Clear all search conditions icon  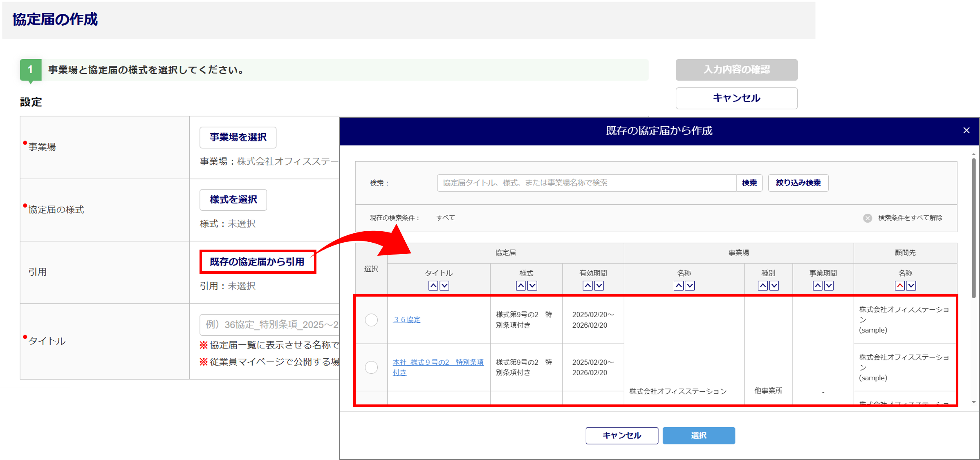(867, 218)
